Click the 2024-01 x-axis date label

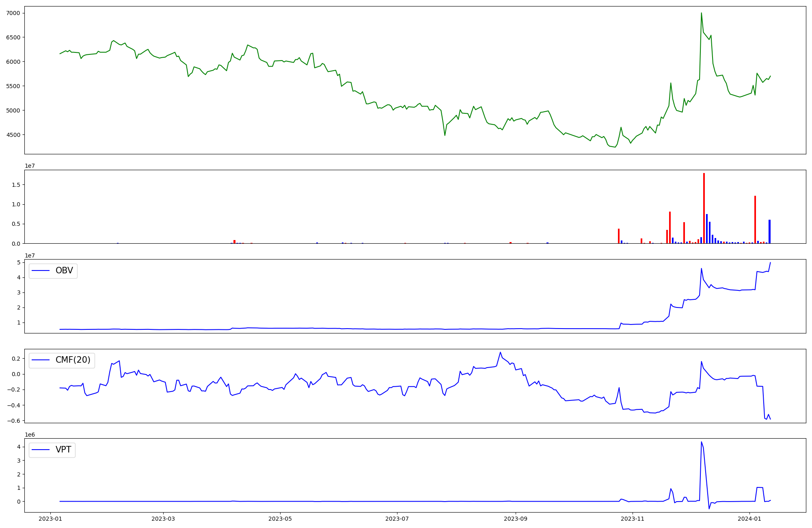749,519
